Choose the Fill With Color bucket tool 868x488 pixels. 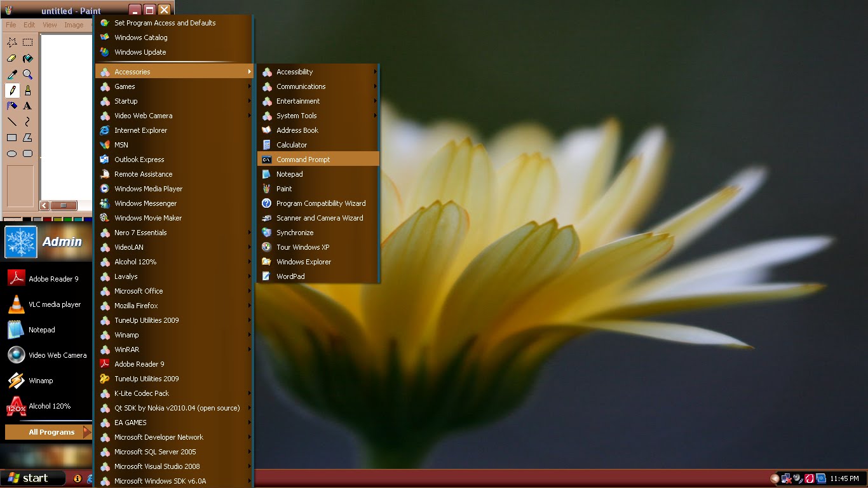pyautogui.click(x=28, y=58)
